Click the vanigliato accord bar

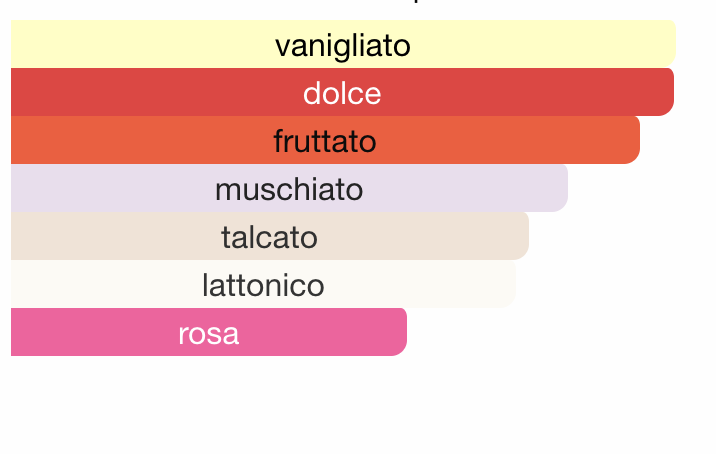343,44
